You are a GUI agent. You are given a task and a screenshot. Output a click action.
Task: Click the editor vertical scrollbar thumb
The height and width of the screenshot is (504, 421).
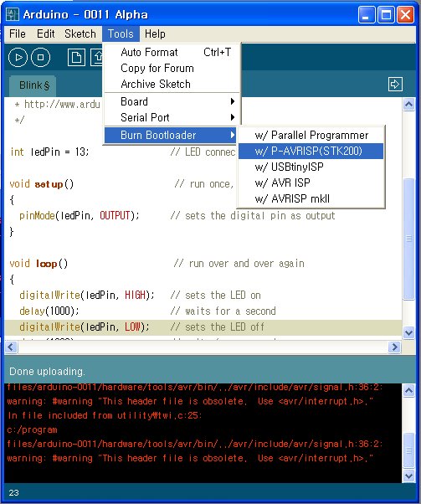408,239
